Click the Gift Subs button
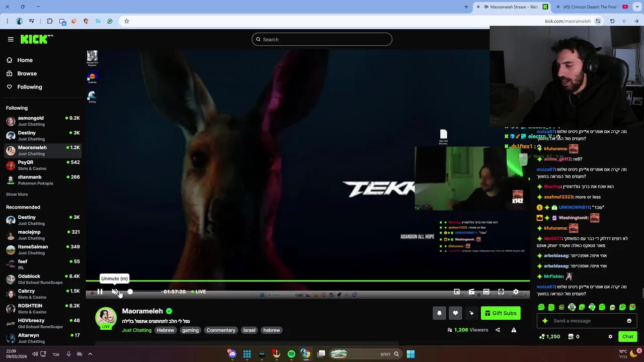This screenshot has width=644, height=362. coord(501,313)
